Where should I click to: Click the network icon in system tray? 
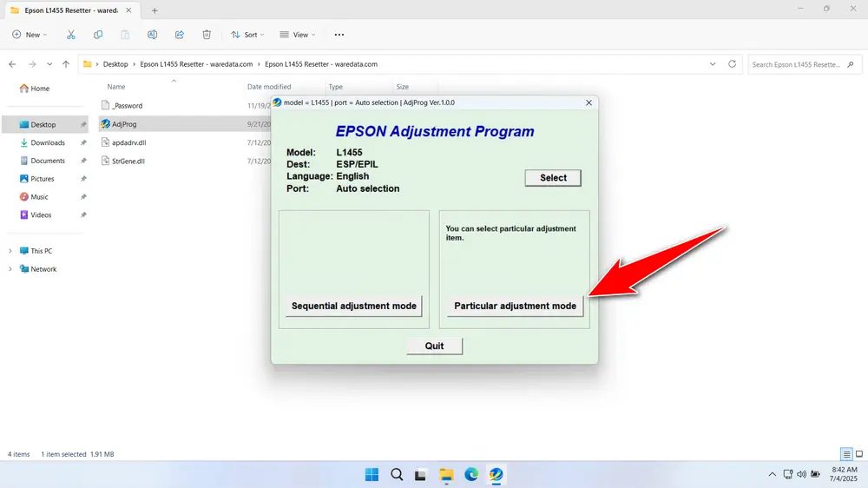788,474
